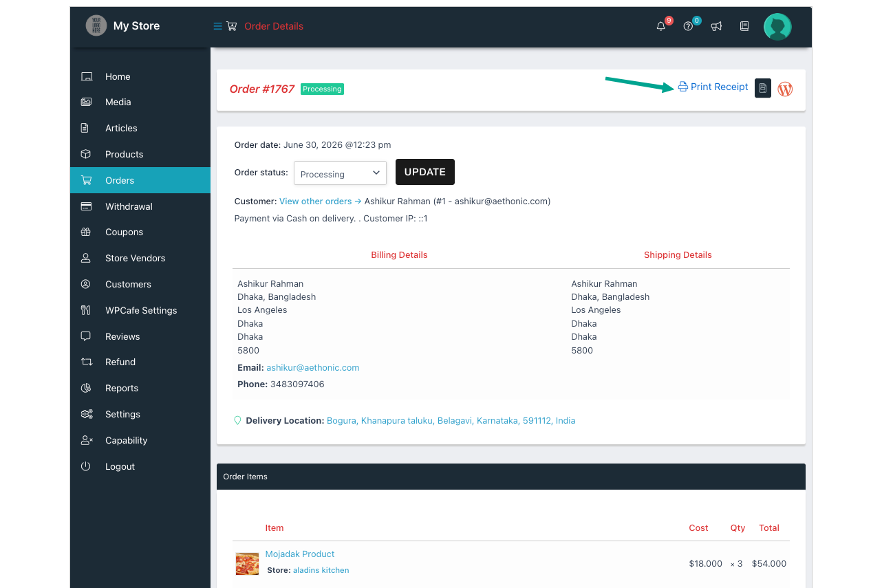Click the WordPress logo icon
Viewport: 893px width, 588px height.
pyautogui.click(x=785, y=89)
